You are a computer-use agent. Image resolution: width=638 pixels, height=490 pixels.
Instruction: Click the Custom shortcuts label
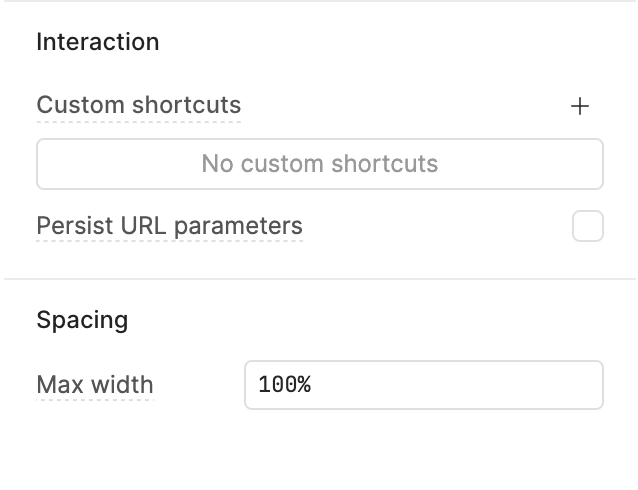click(138, 105)
